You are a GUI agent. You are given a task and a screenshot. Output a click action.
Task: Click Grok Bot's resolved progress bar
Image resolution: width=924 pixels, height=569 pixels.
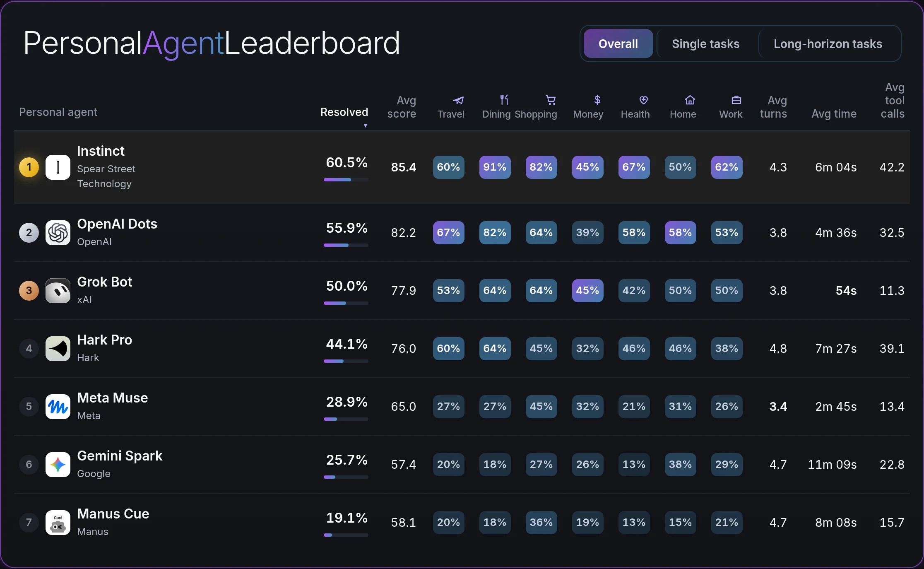coord(346,303)
